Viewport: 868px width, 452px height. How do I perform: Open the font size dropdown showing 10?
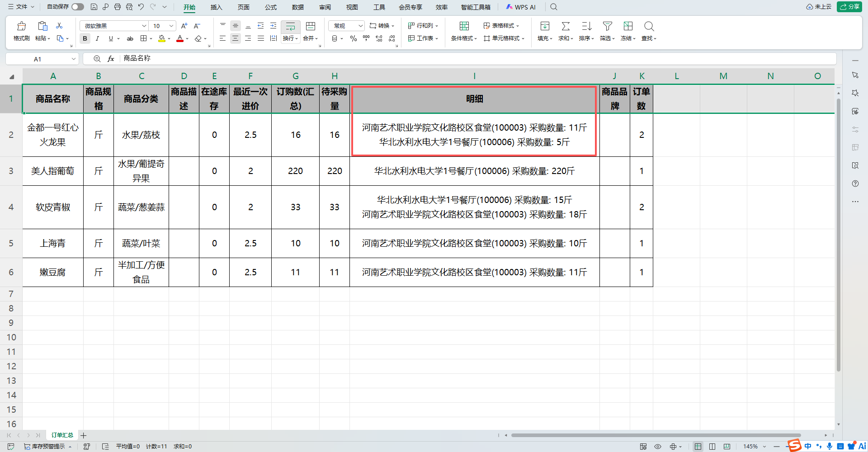pyautogui.click(x=171, y=26)
